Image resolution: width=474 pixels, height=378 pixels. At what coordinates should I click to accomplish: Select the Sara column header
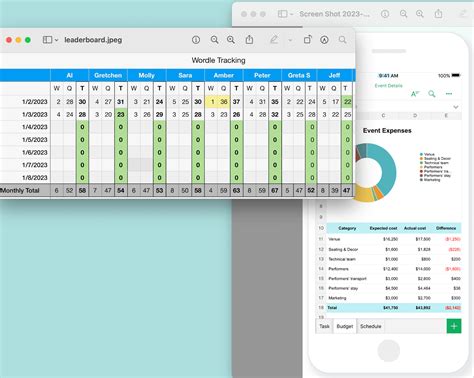click(x=185, y=75)
